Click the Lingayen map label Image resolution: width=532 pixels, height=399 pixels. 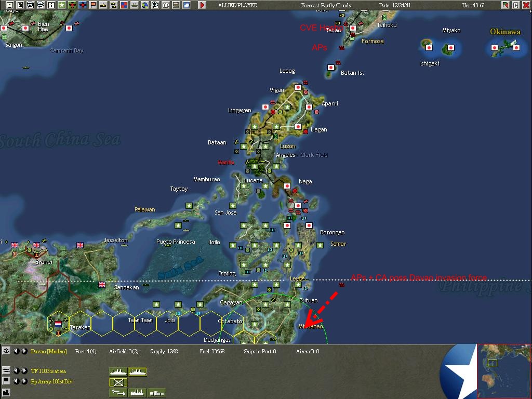240,110
